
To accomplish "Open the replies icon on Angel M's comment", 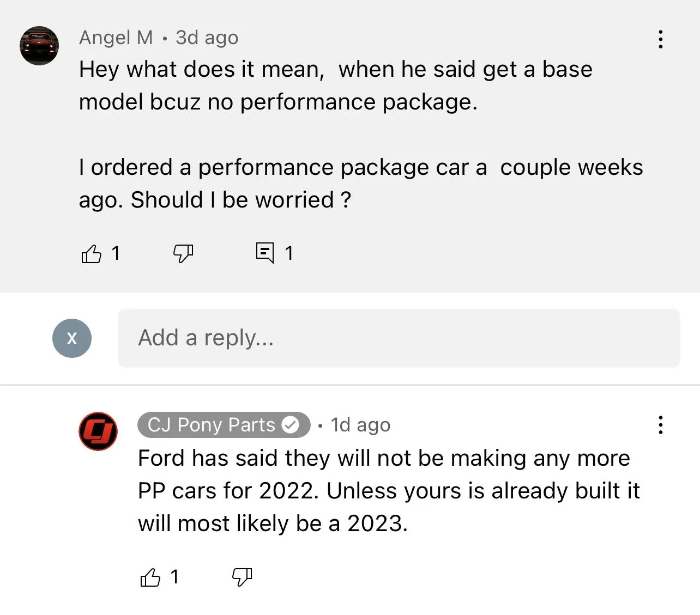I will click(x=265, y=253).
